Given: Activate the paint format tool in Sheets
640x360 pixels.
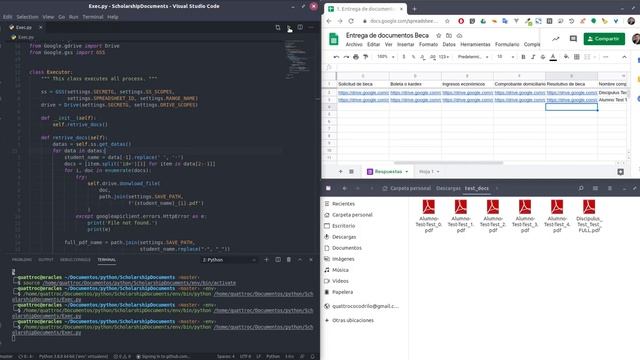Looking at the screenshot, I should click(x=366, y=57).
